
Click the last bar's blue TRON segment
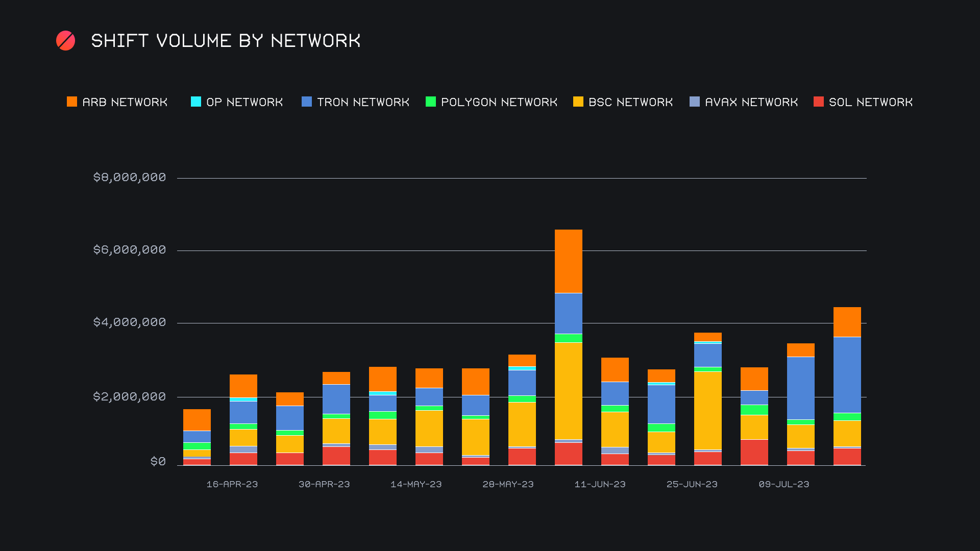click(847, 375)
